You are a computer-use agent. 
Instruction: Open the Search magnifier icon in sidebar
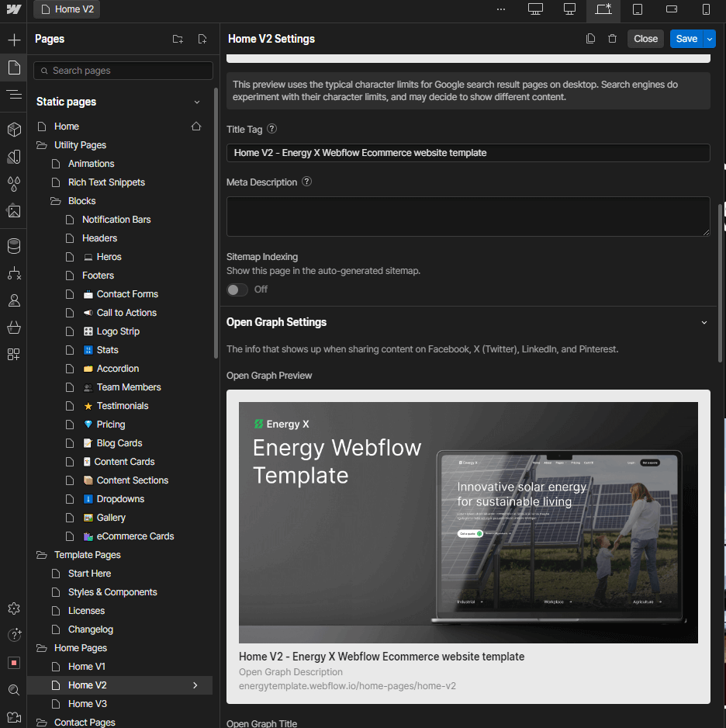coord(14,690)
